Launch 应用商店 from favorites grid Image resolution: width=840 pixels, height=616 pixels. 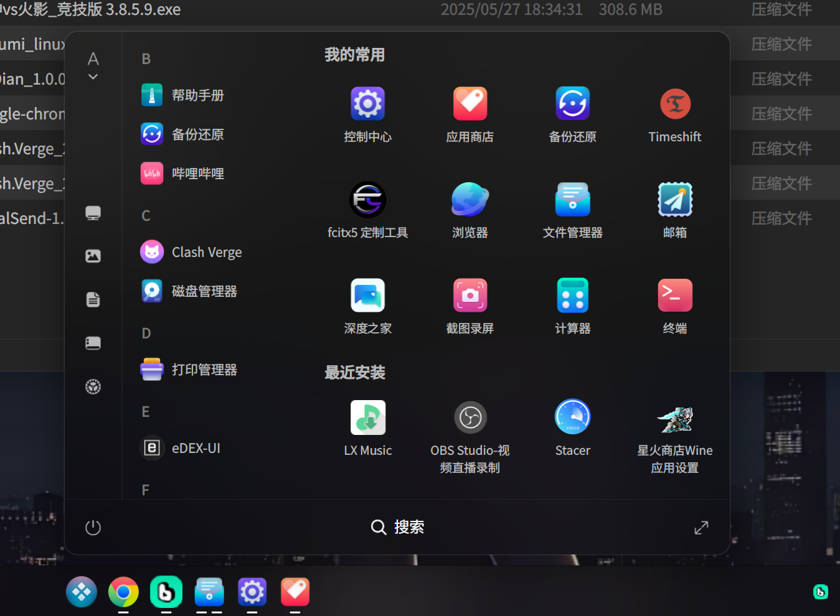470,115
